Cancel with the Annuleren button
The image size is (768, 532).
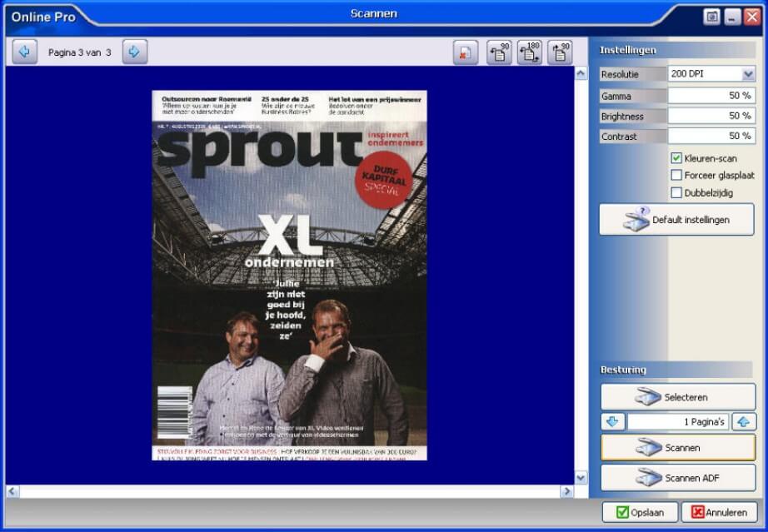pyautogui.click(x=719, y=512)
